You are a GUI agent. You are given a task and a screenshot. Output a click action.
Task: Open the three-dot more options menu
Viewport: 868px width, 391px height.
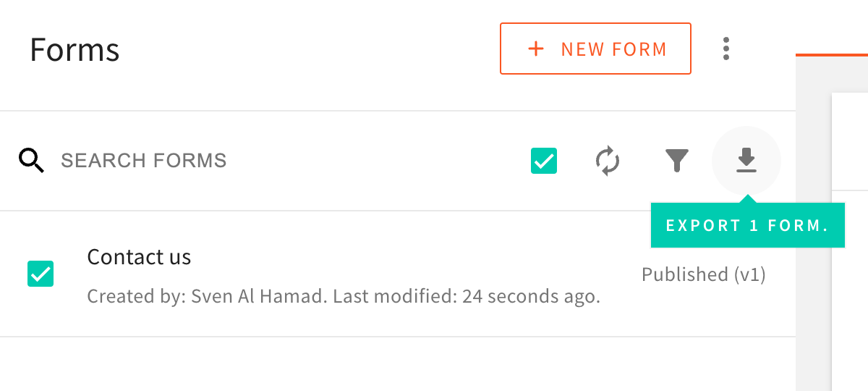point(726,49)
